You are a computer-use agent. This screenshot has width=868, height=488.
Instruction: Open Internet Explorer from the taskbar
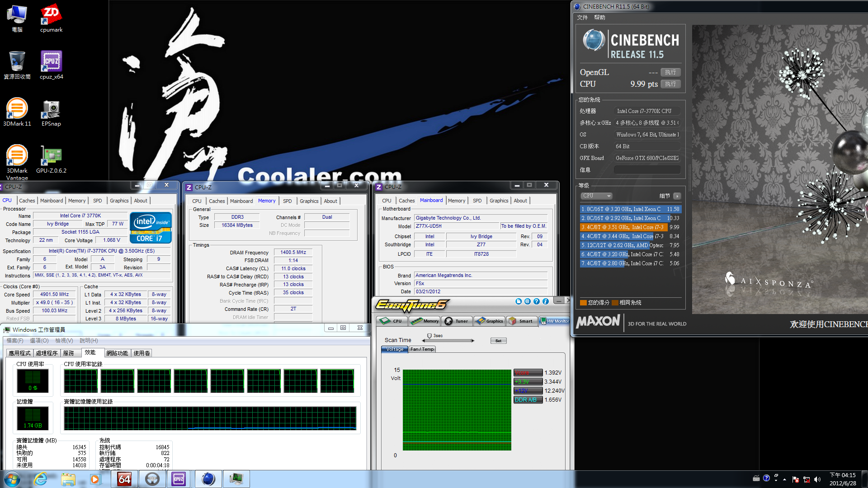click(x=41, y=479)
